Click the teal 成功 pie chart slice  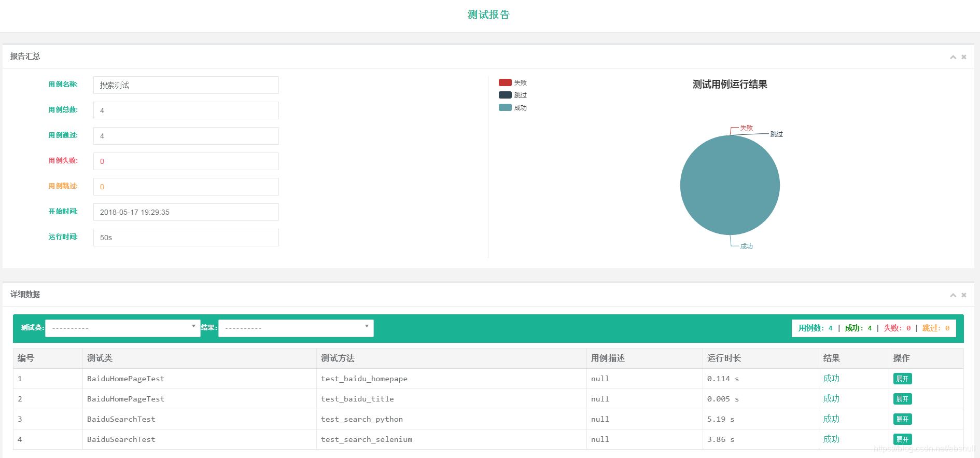click(730, 185)
